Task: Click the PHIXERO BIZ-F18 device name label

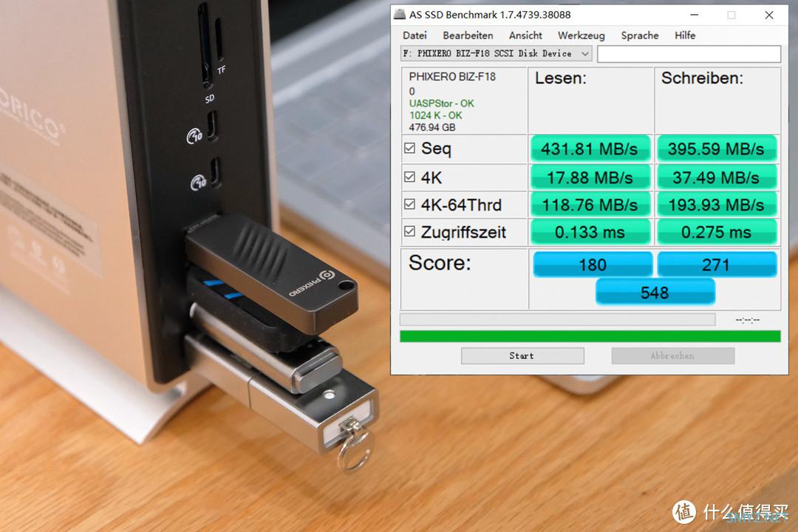Action: pyautogui.click(x=452, y=76)
